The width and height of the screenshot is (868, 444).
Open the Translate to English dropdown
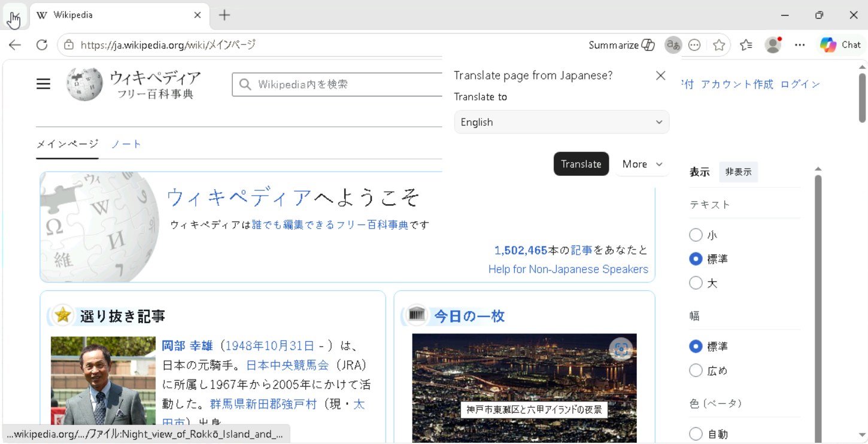point(562,122)
